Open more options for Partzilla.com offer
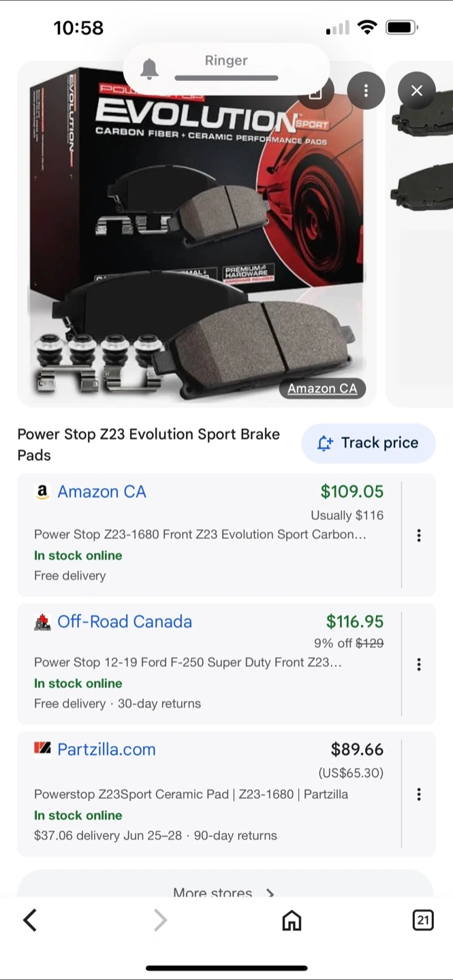 point(419,794)
